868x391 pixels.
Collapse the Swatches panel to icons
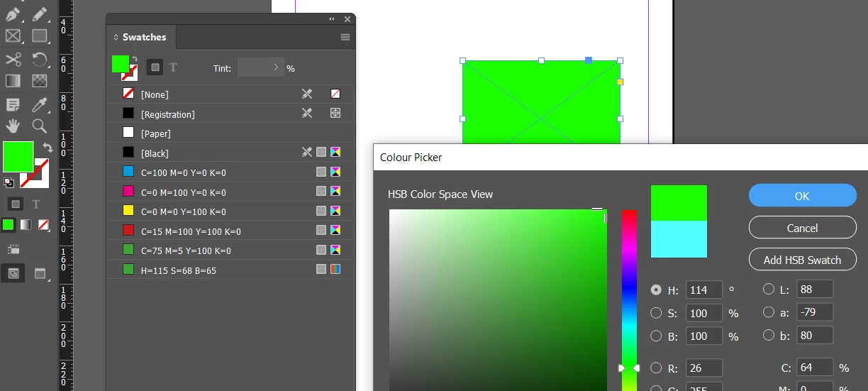[x=332, y=19]
